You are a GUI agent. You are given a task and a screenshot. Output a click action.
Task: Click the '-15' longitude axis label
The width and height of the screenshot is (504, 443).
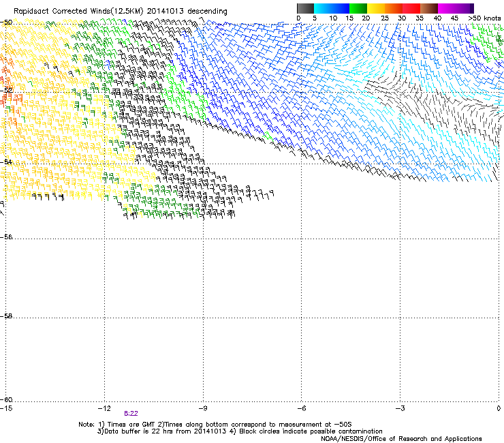[x=6, y=408]
